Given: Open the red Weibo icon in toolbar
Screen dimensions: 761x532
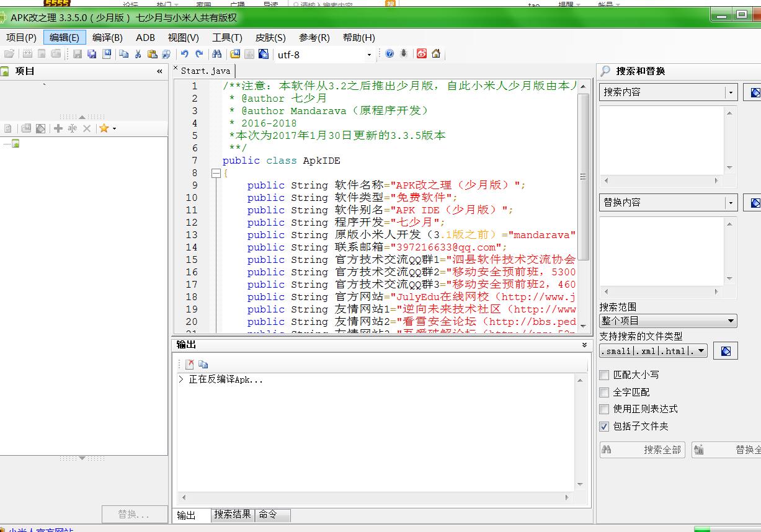Looking at the screenshot, I should click(x=422, y=55).
